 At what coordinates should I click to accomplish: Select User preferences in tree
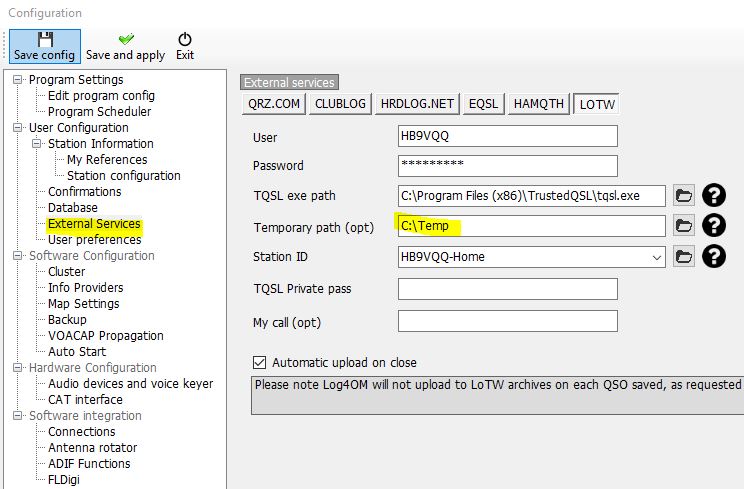tap(94, 240)
